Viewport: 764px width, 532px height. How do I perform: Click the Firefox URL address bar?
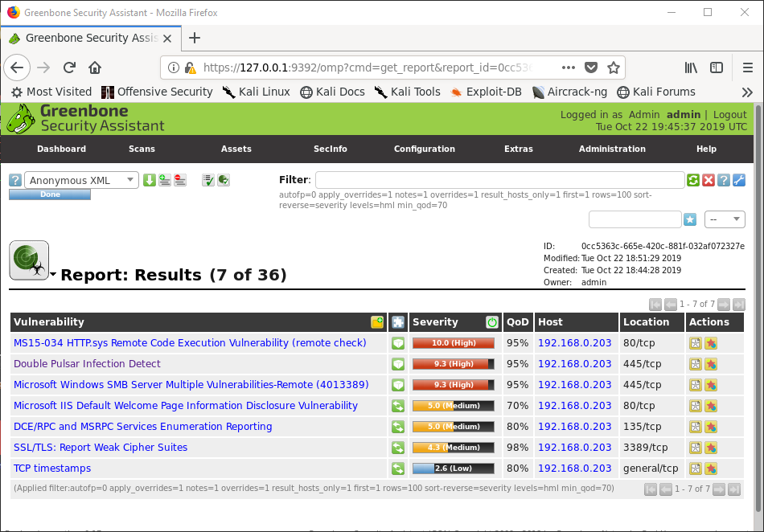[369, 68]
